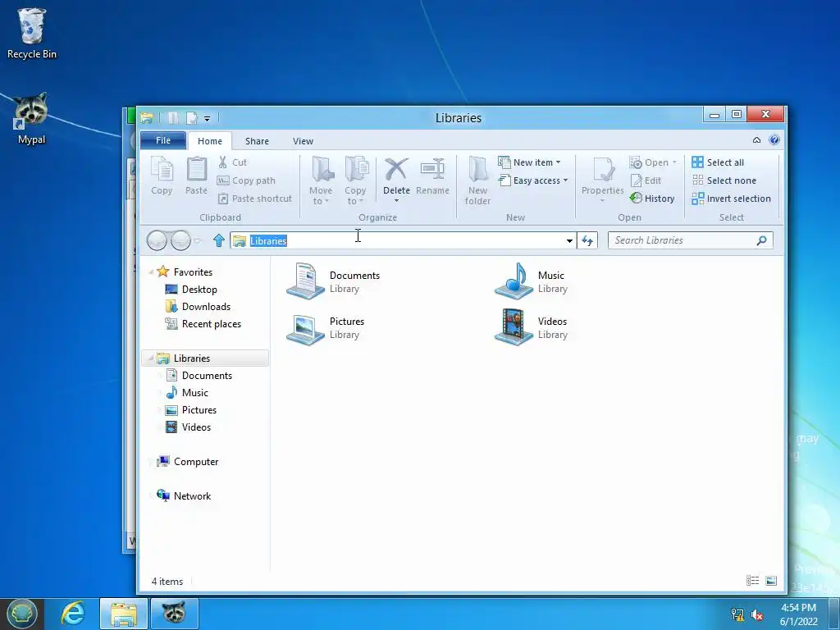Viewport: 840px width, 630px height.
Task: Go up one level with the arrow
Action: 218,240
